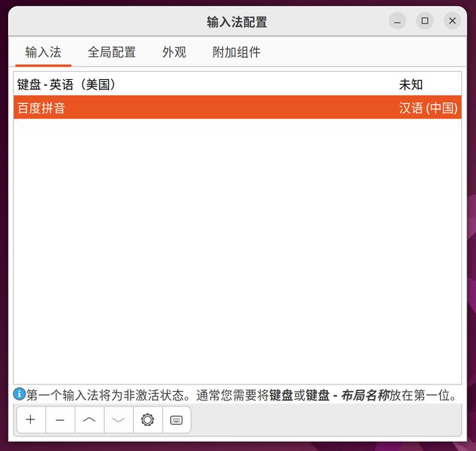This screenshot has height=451, width=476.
Task: Switch to 输入法 tab
Action: pyautogui.click(x=43, y=52)
